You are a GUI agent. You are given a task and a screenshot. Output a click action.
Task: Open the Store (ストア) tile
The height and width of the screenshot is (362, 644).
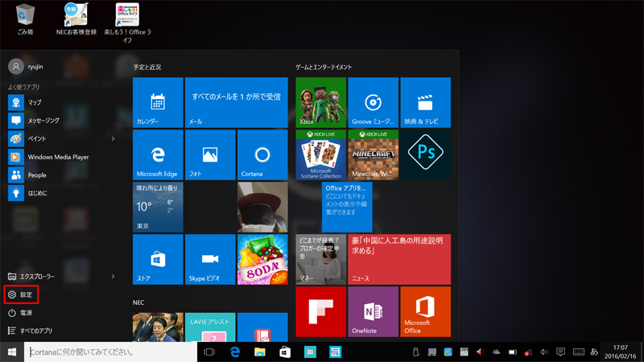(x=158, y=259)
